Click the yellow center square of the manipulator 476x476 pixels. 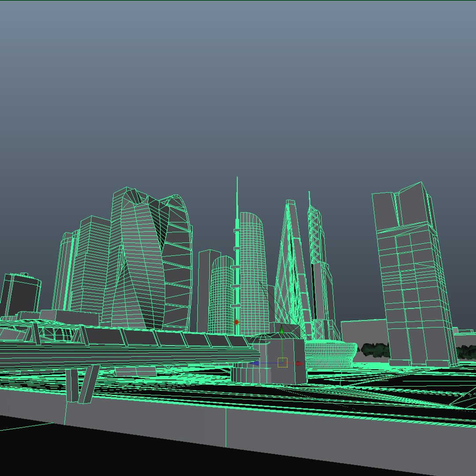tap(283, 362)
